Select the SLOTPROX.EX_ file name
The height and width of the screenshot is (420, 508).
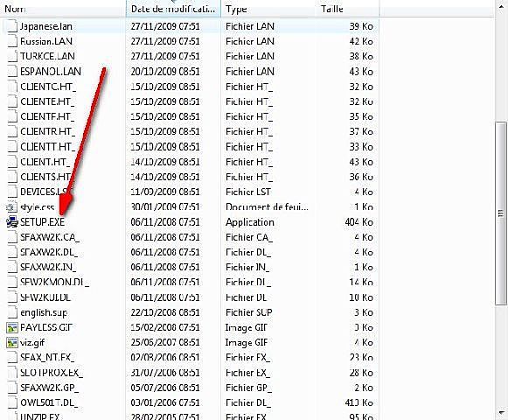pyautogui.click(x=52, y=373)
